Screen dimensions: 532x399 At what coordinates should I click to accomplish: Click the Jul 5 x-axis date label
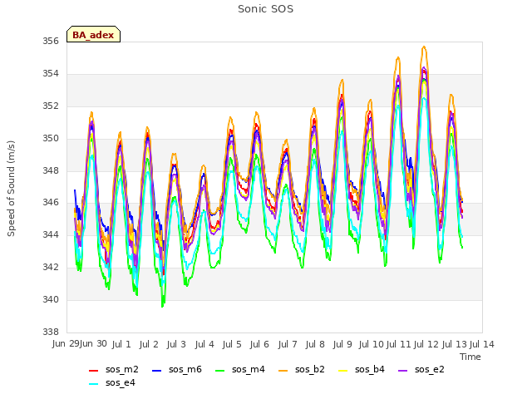[232, 344]
